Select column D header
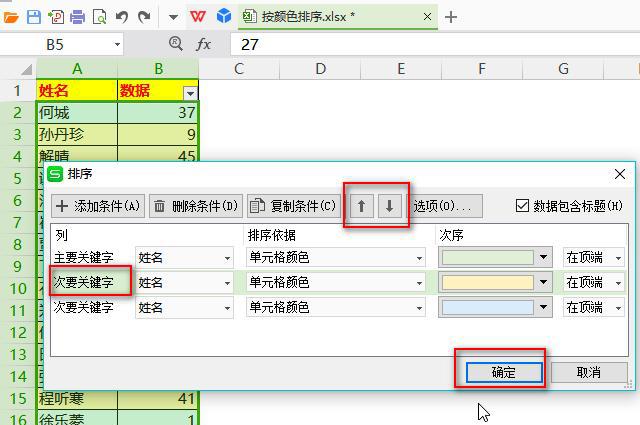 coord(320,69)
